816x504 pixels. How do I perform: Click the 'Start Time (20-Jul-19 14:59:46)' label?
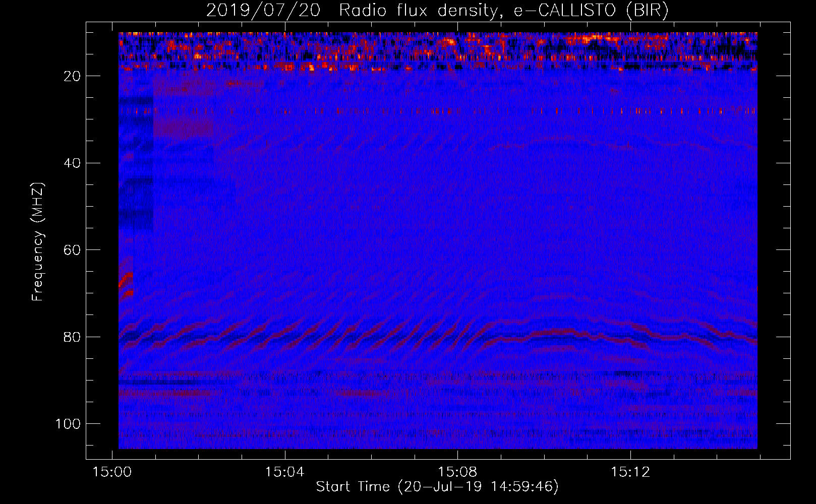[437, 487]
